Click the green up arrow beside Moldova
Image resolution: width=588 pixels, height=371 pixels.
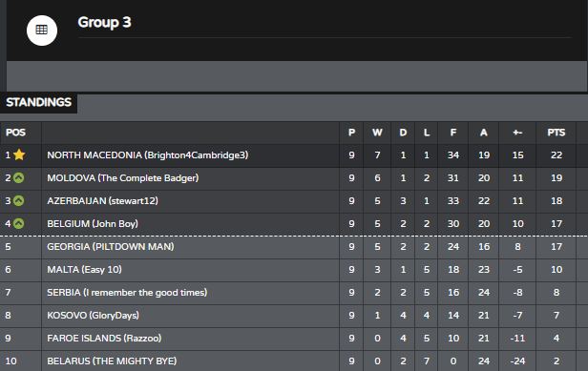click(x=19, y=177)
